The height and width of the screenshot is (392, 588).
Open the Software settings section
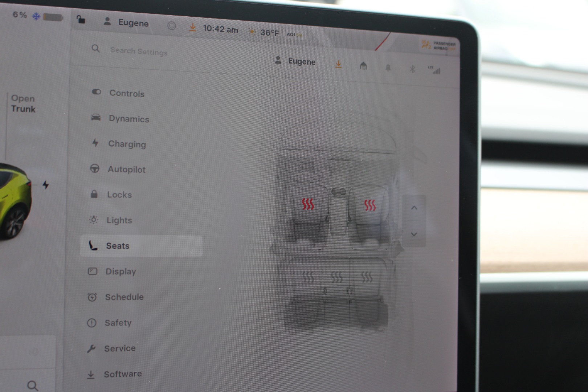[x=122, y=374]
